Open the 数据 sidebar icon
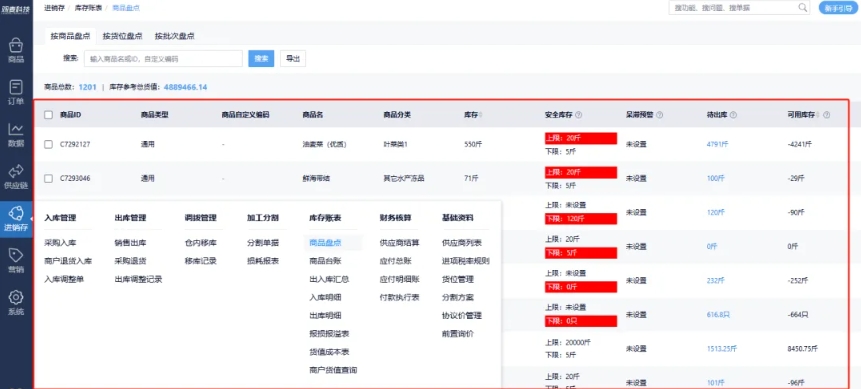 point(16,135)
